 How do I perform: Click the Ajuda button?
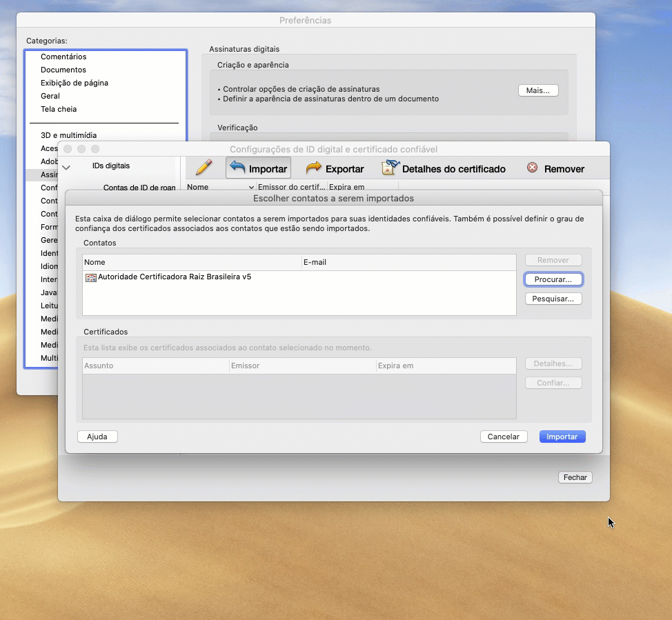(x=97, y=437)
